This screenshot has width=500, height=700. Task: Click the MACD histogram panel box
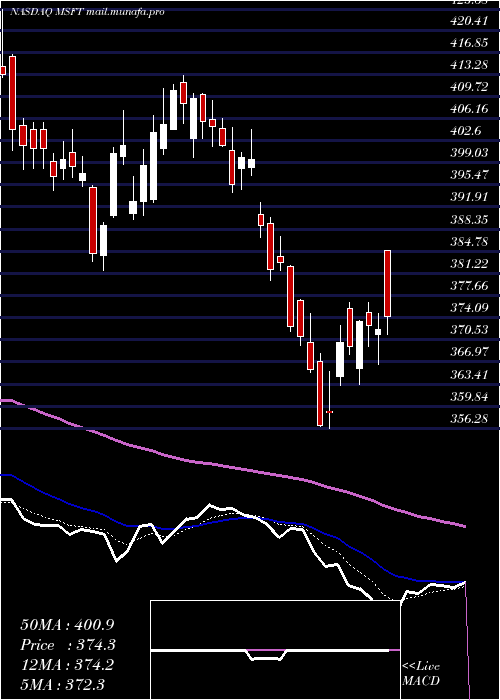tap(275, 650)
